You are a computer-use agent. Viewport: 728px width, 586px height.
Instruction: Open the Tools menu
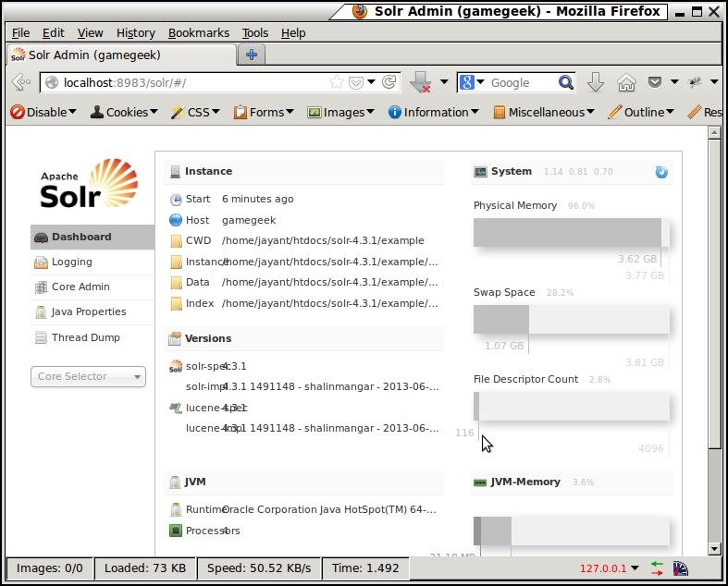(x=255, y=33)
